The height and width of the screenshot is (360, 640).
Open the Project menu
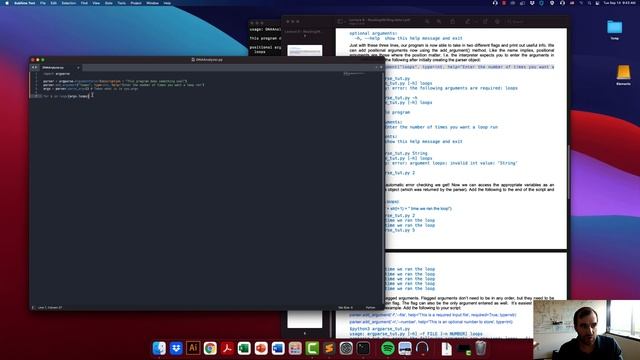(136, 3)
